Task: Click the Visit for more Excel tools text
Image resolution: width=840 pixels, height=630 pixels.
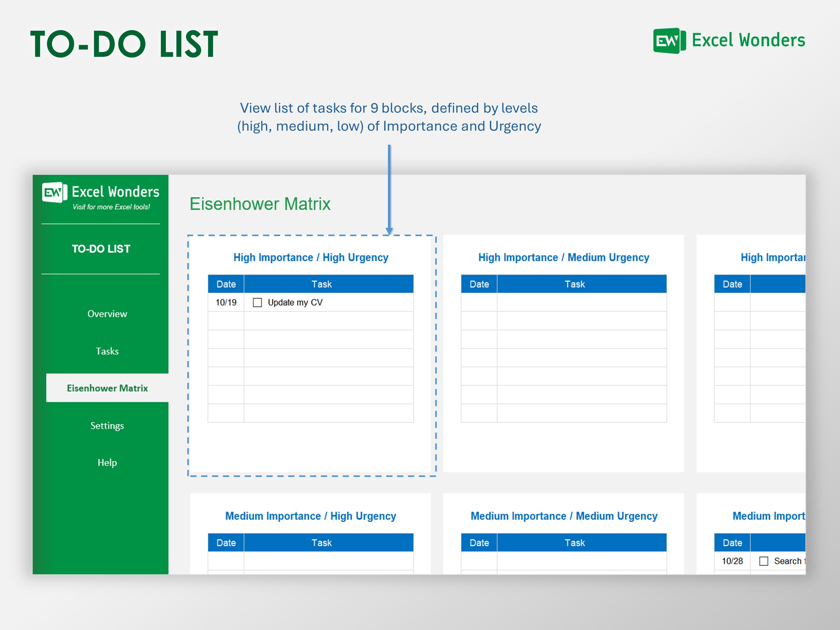Action: (x=111, y=207)
